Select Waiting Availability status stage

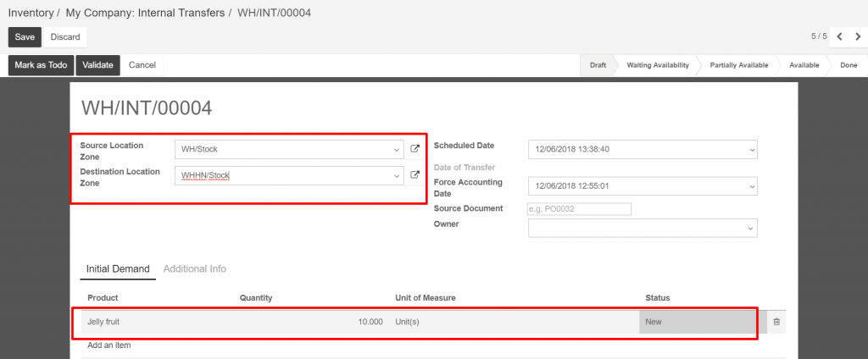tap(658, 65)
